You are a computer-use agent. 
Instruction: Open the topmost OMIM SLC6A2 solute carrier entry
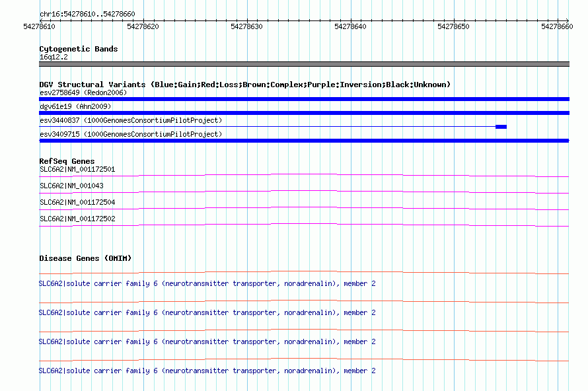[207, 284]
